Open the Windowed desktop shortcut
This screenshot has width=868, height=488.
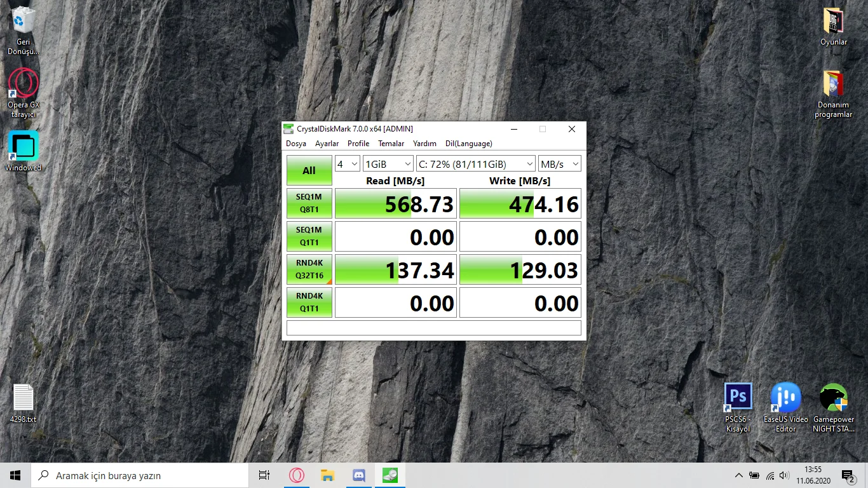pos(24,146)
